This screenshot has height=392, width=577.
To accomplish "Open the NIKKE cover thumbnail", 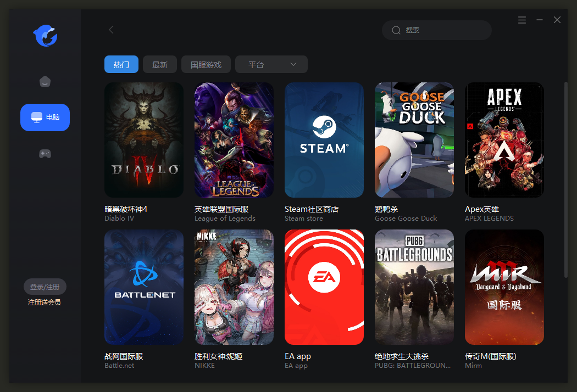I will (234, 287).
